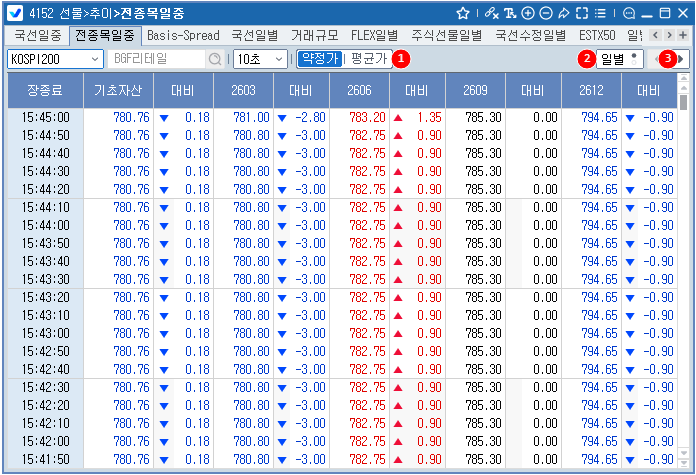Screen dimensions: 696x475
Task: Open the 10초 interval dropdown
Action: point(278,59)
